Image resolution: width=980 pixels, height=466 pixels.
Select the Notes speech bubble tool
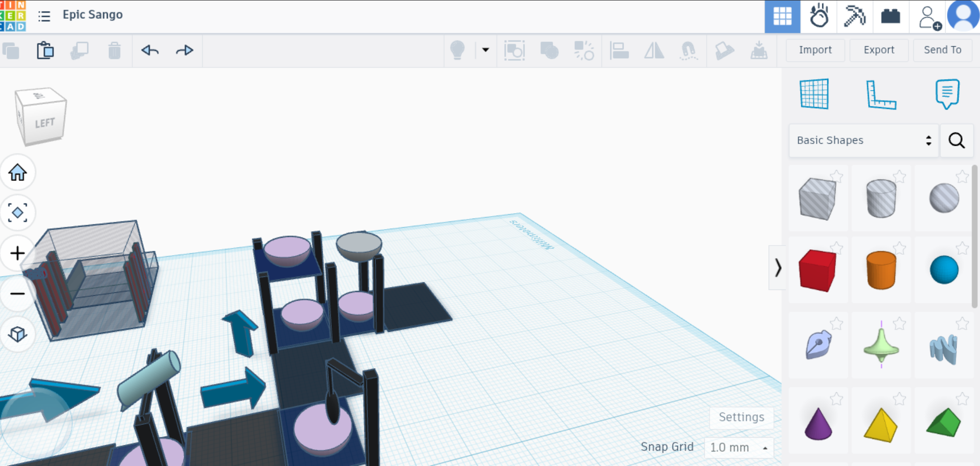click(x=947, y=94)
